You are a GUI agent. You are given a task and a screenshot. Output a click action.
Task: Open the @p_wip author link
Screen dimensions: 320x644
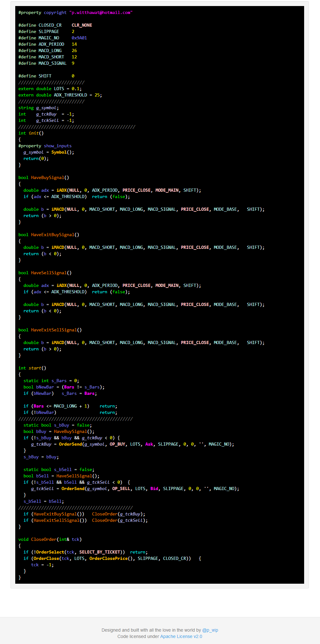click(210, 630)
